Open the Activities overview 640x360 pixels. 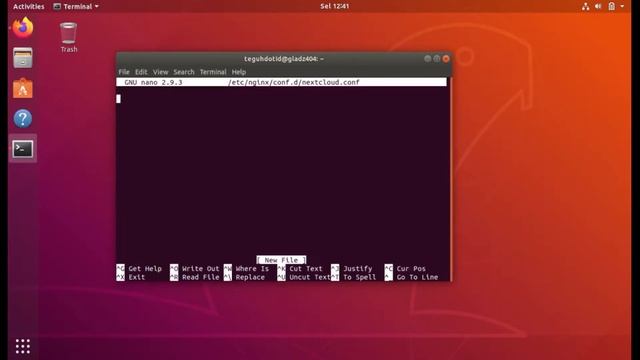29,6
